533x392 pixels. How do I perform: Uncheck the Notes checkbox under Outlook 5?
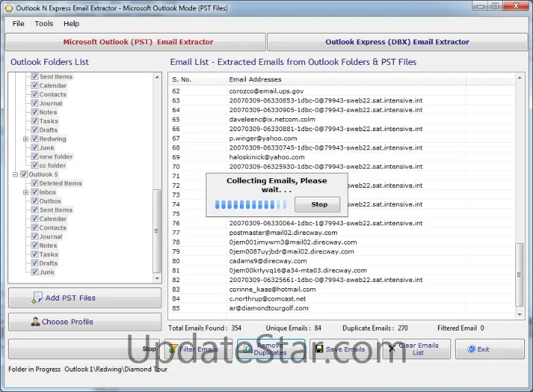coord(34,245)
